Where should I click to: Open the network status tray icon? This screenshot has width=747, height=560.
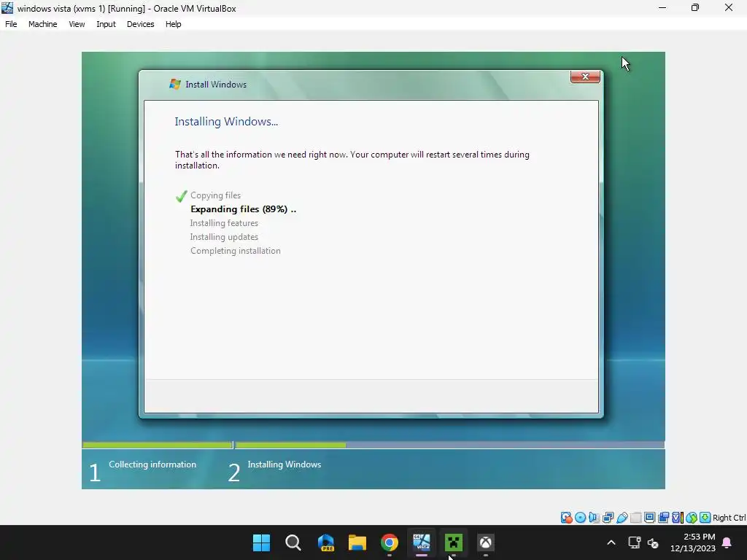click(634, 542)
